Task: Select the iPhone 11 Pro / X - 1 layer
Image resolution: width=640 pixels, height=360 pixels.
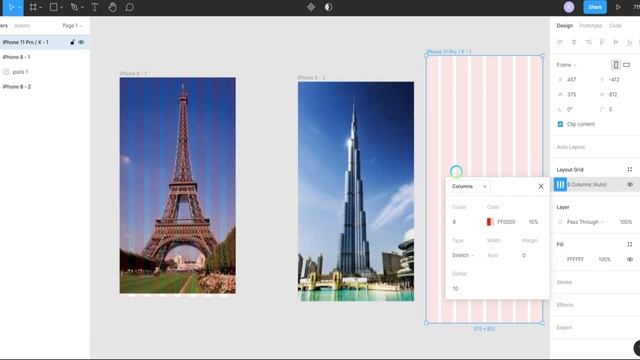Action: (45, 42)
